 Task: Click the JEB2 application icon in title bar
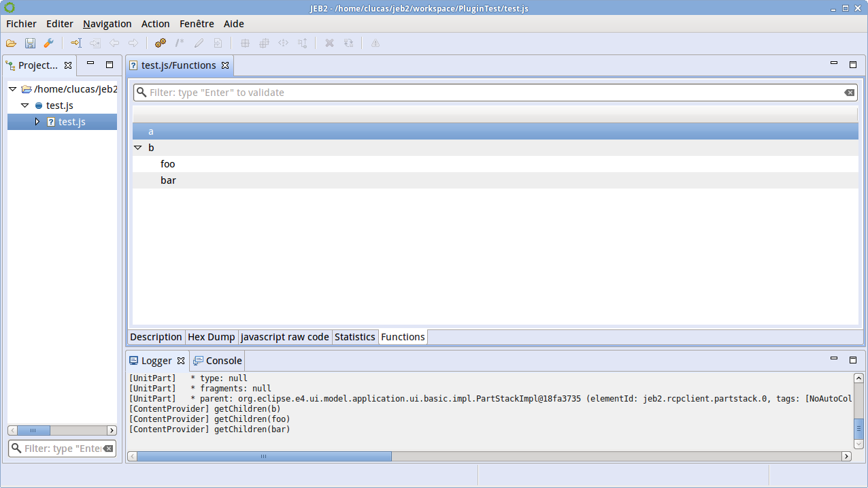9,7
